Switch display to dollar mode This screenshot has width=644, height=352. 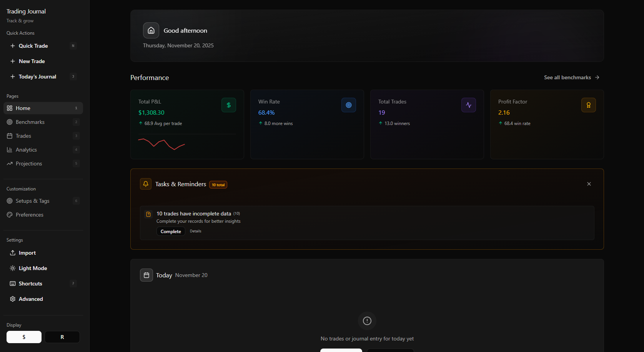tap(24, 337)
